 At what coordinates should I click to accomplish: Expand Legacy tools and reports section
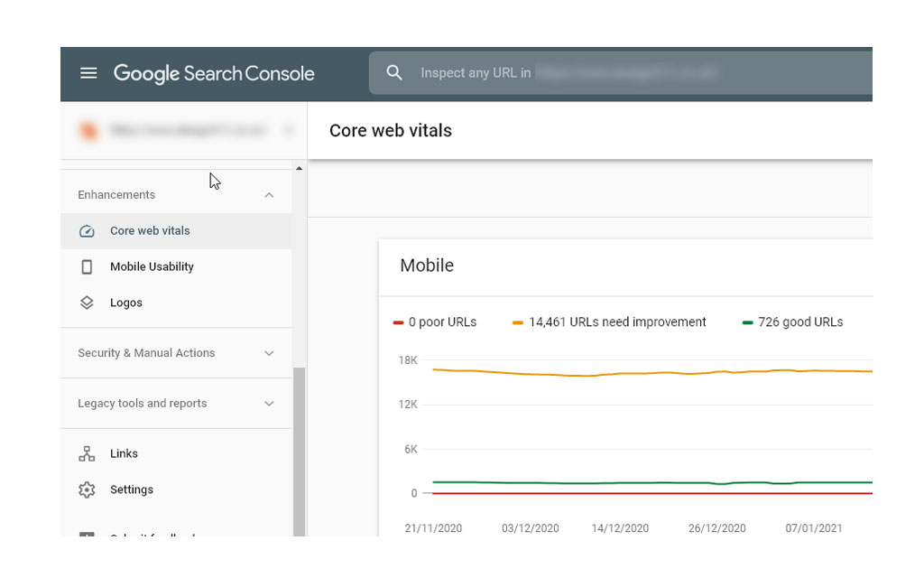(269, 404)
